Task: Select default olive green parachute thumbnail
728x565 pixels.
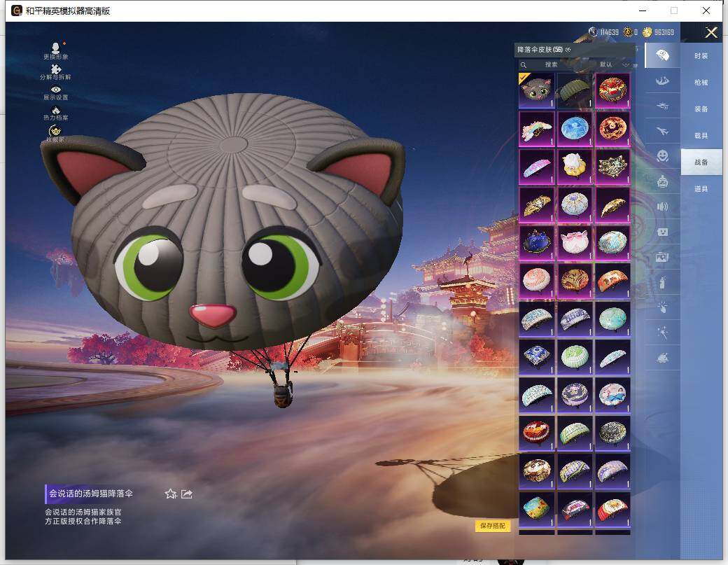Action: point(575,90)
